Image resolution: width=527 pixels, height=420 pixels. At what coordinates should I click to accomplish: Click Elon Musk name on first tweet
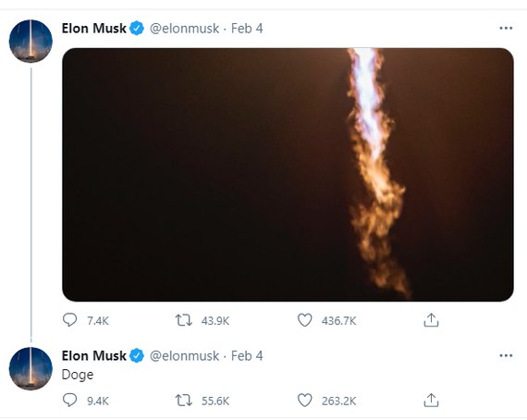click(93, 29)
